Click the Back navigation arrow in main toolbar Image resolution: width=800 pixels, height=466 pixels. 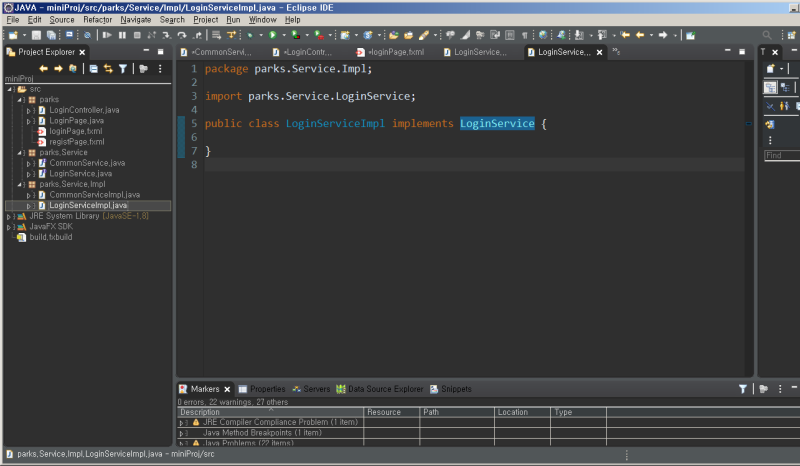[x=640, y=35]
